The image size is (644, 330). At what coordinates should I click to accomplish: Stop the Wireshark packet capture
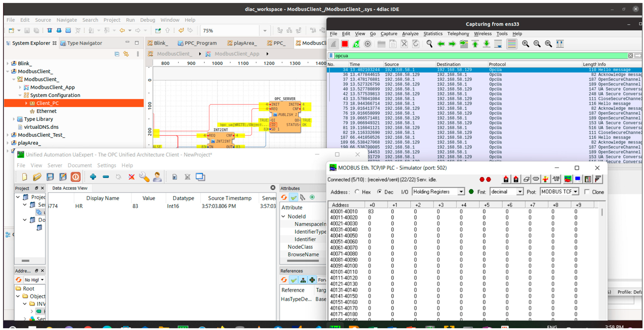[345, 44]
